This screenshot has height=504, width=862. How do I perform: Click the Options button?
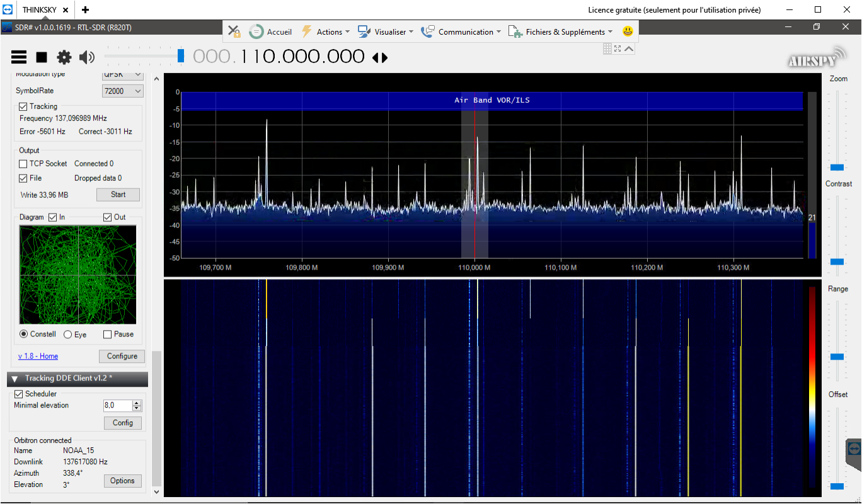pos(122,481)
